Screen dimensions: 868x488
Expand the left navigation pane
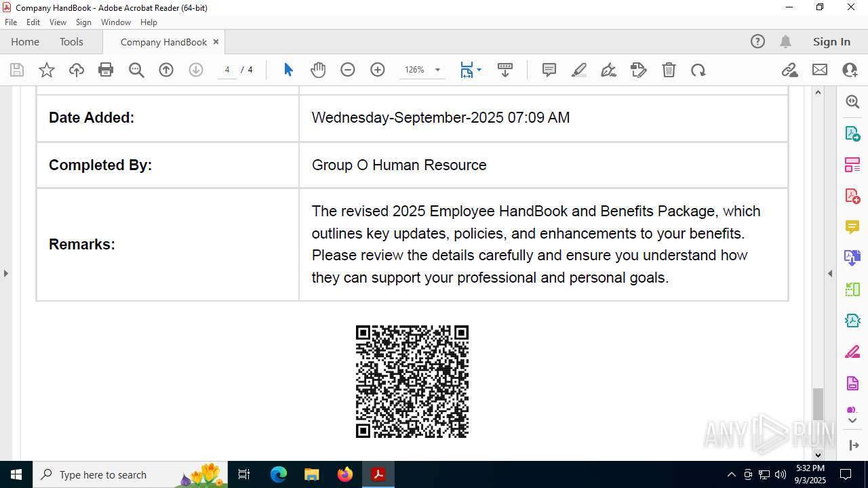pos(5,273)
